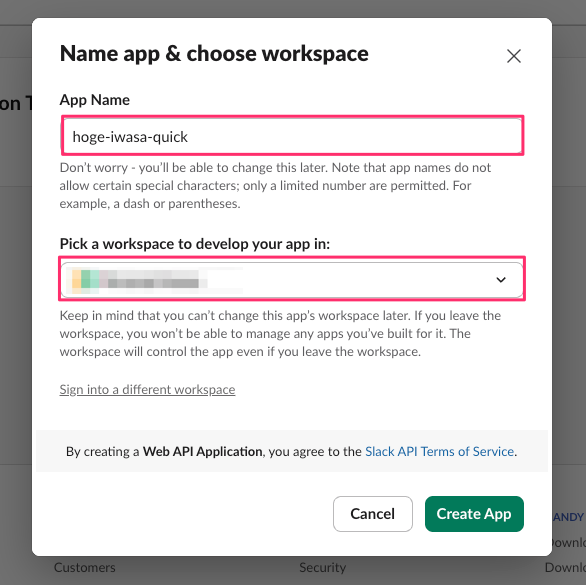
Task: Click the Pick a workspace label text
Action: coord(195,244)
